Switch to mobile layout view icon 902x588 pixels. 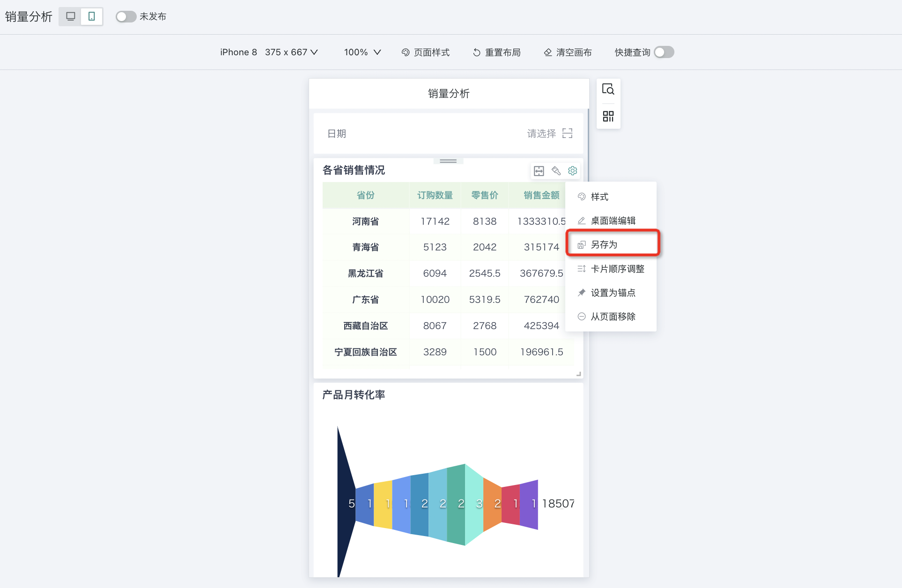[92, 16]
